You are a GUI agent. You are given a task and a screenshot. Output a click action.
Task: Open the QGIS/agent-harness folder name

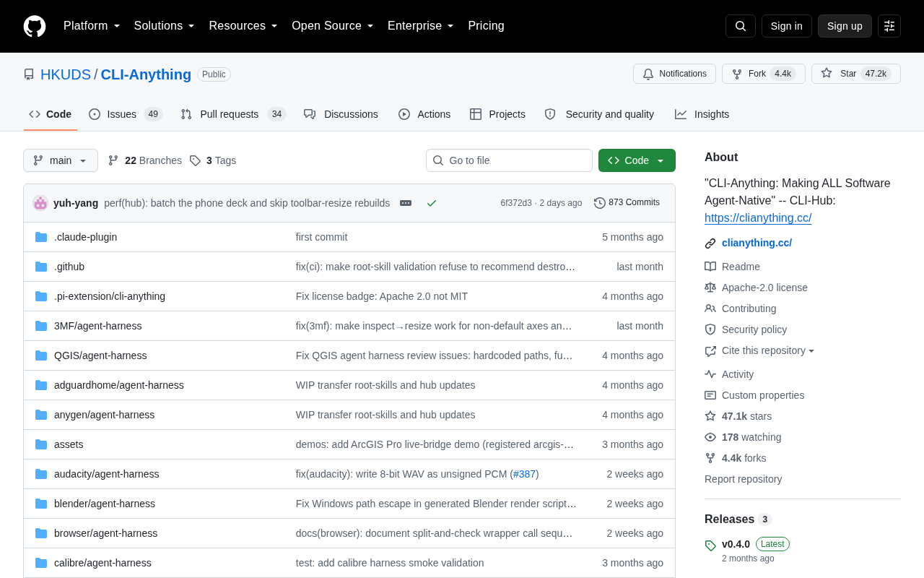click(100, 355)
